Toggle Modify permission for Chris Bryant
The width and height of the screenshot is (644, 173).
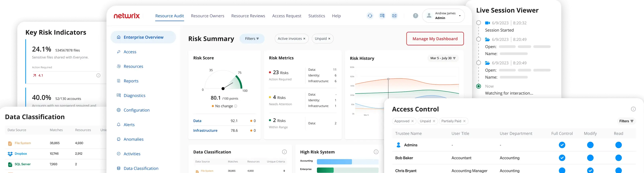(x=590, y=171)
